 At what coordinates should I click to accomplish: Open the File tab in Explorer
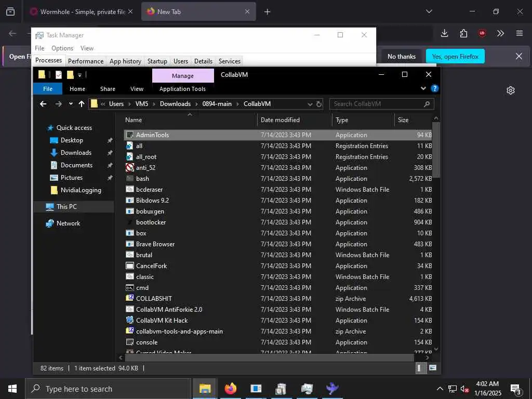tap(48, 88)
